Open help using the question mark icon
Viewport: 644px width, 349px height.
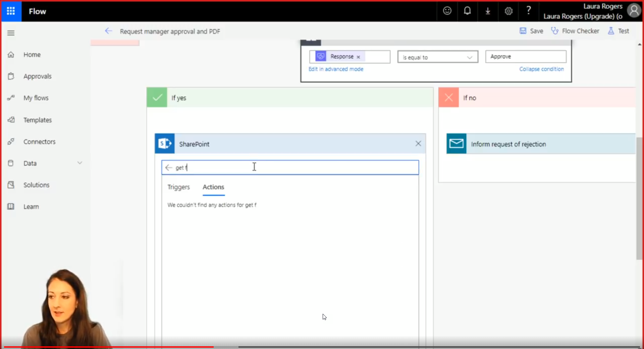528,10
